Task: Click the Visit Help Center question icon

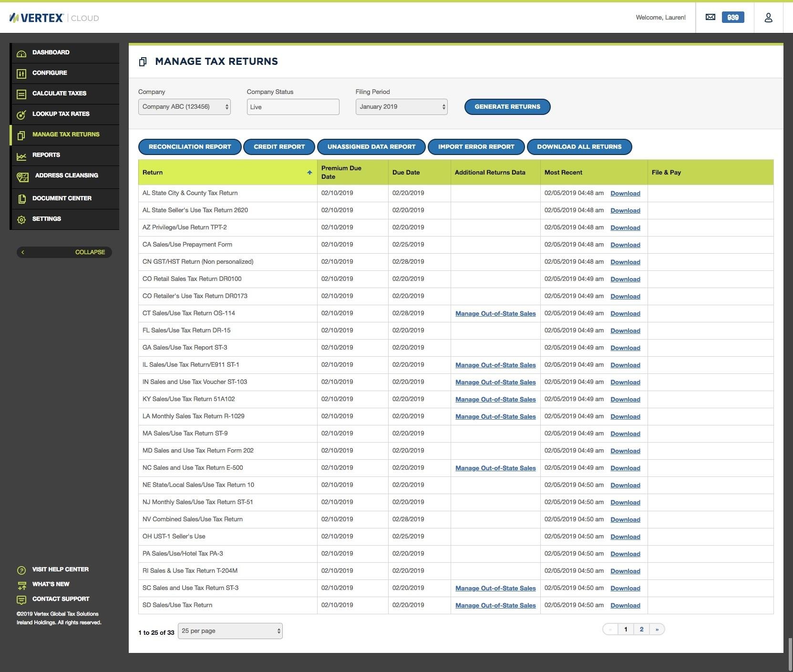Action: tap(21, 570)
